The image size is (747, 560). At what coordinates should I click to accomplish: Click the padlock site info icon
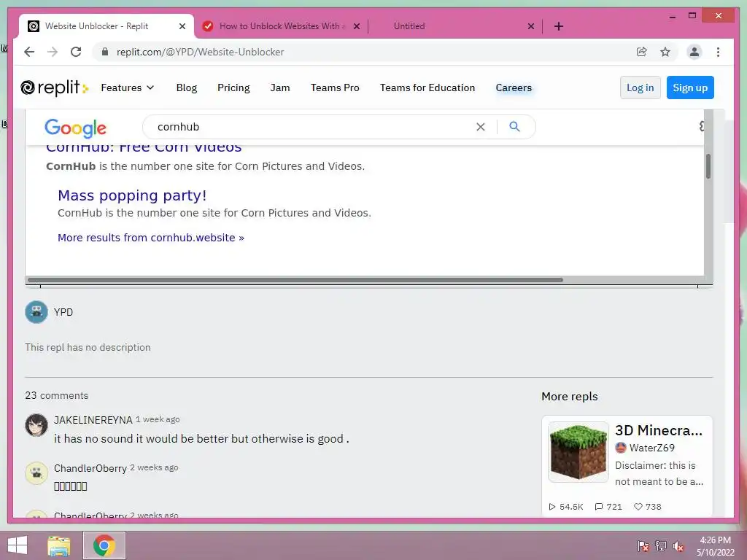tap(105, 52)
